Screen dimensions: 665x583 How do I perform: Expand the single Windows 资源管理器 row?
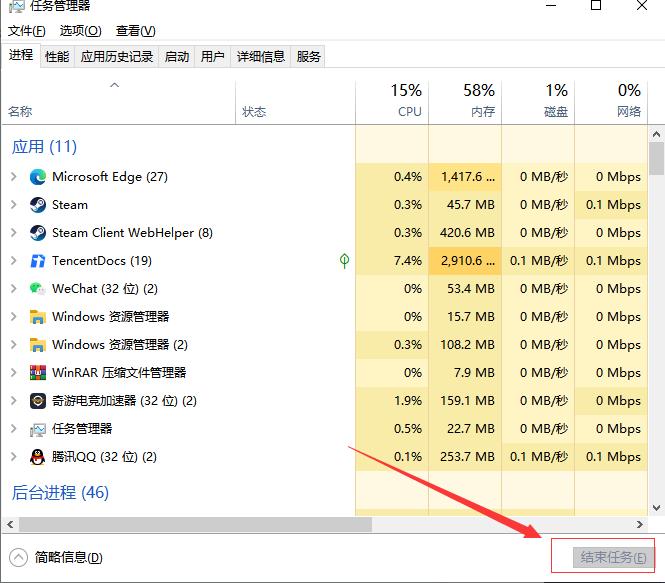(x=14, y=317)
